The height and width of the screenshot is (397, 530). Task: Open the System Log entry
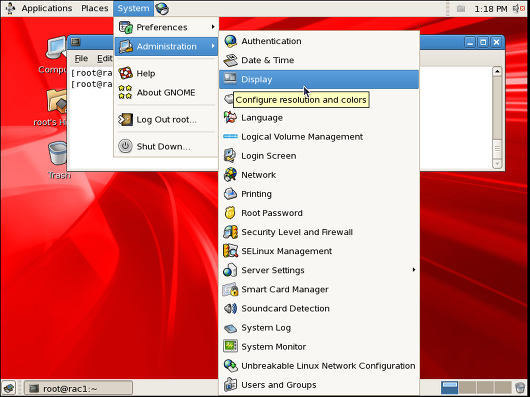pos(319,328)
